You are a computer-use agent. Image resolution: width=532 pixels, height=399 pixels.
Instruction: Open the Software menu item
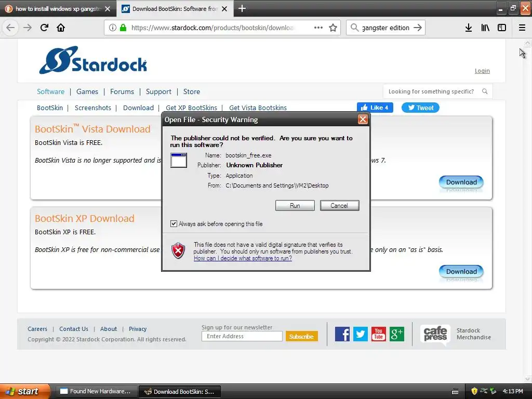[x=50, y=91]
